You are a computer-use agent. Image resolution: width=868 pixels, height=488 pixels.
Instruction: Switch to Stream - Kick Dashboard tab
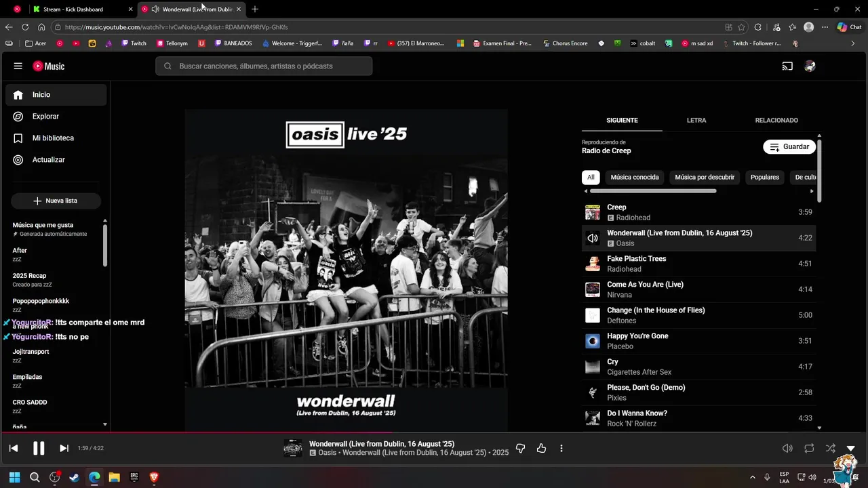point(83,9)
